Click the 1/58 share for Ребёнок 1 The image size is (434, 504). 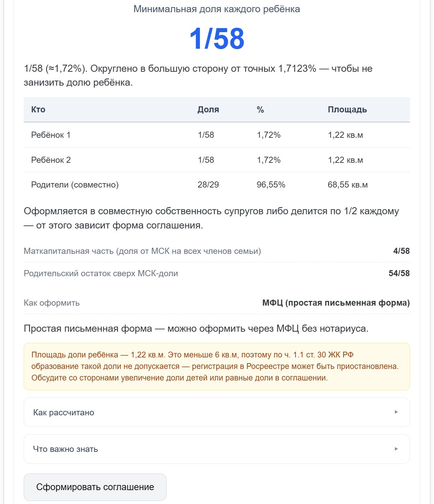pyautogui.click(x=206, y=135)
